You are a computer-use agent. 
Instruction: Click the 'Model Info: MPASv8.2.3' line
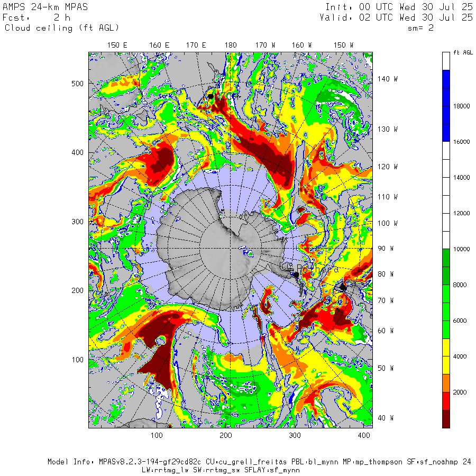tap(259, 462)
